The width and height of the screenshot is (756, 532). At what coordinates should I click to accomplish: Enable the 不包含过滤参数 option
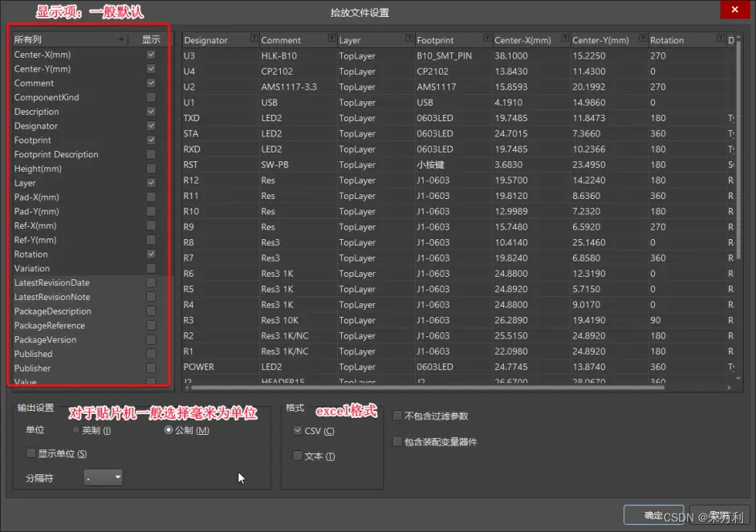pos(397,415)
